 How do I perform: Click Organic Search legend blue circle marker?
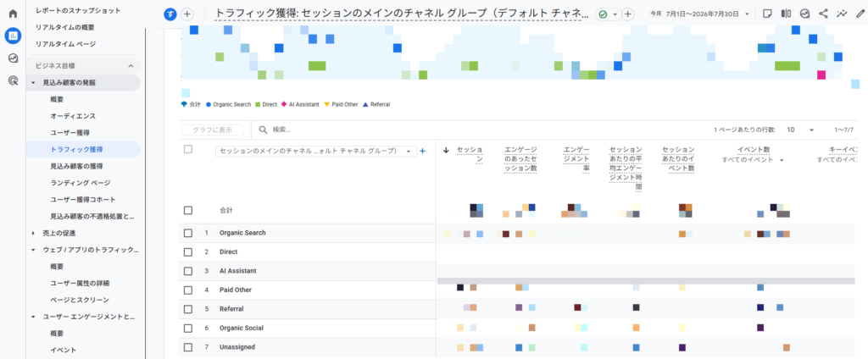[x=209, y=104]
